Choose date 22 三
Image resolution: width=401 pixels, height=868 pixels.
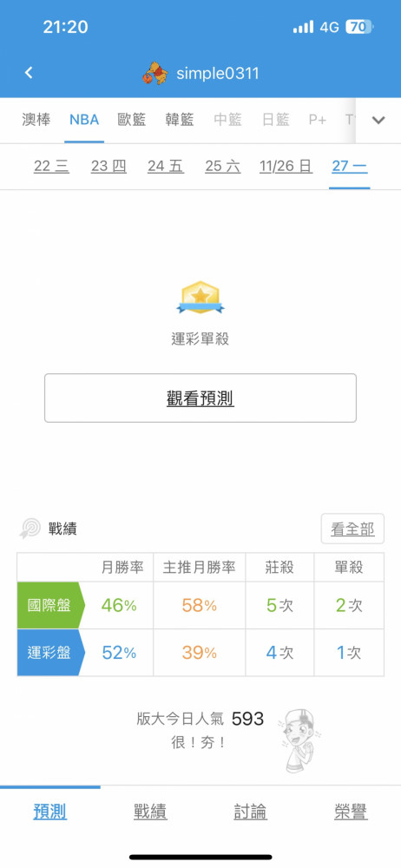coord(51,166)
